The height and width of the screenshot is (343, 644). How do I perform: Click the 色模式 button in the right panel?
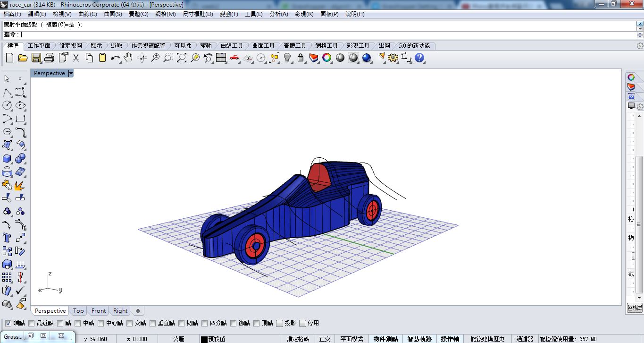pyautogui.click(x=635, y=308)
